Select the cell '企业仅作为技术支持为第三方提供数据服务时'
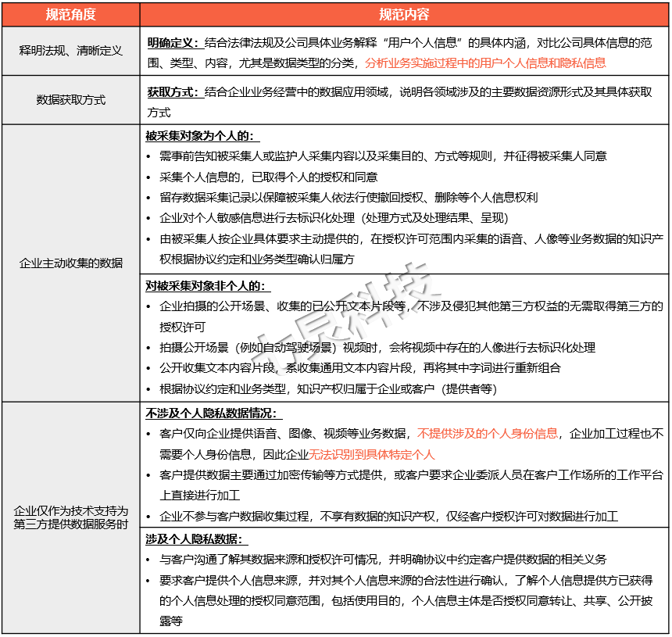Screen dimensions: 672x637 click(70, 517)
